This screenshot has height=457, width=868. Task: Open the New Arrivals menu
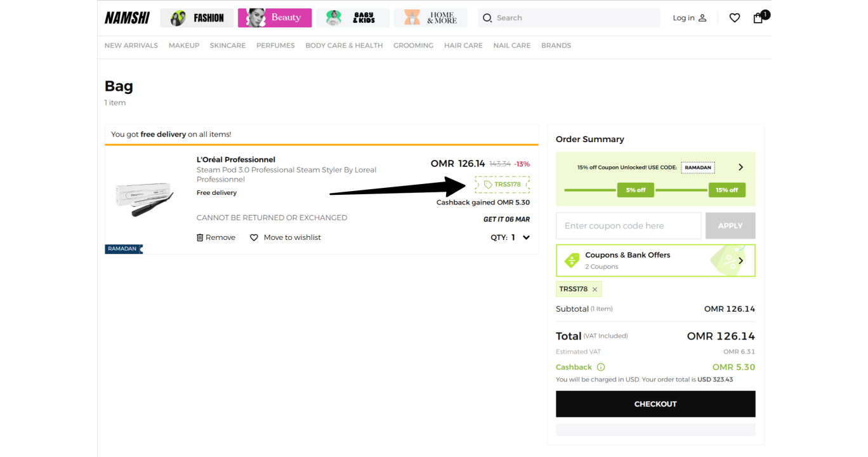coord(131,46)
